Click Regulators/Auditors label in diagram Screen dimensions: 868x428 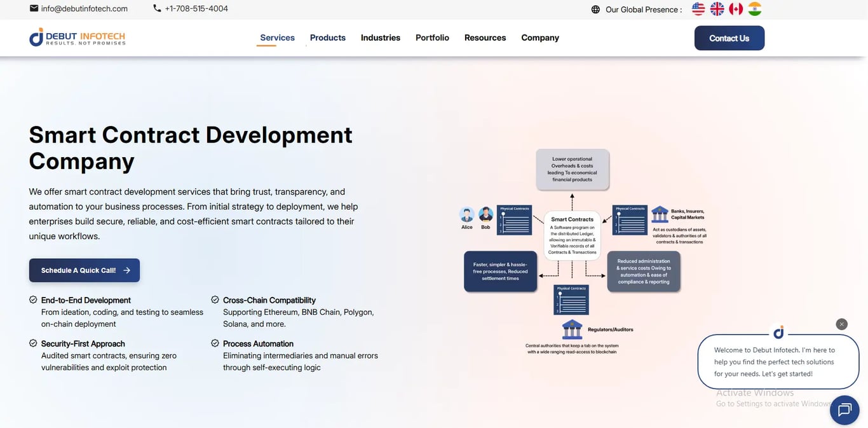coord(611,329)
